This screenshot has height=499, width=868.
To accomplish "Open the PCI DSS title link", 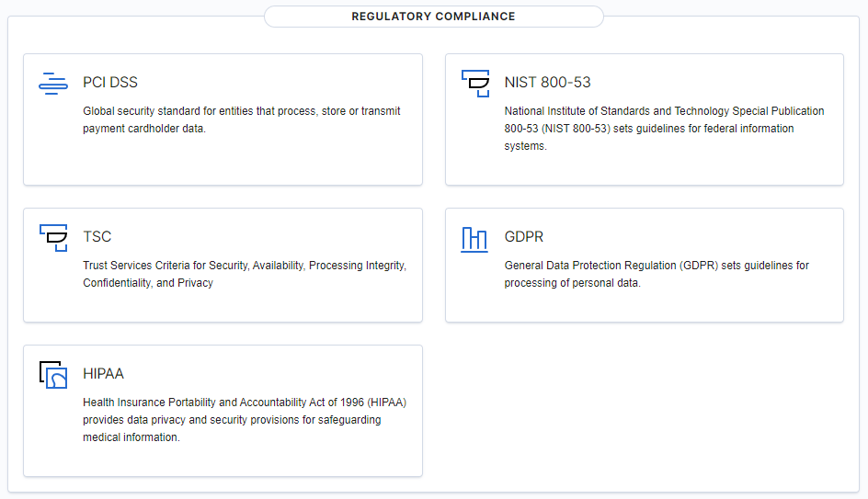I will pyautogui.click(x=110, y=83).
